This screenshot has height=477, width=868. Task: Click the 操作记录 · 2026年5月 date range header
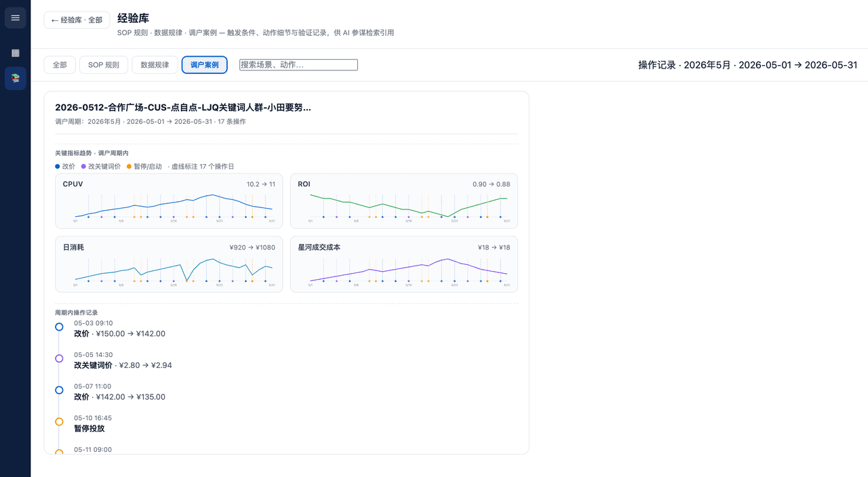pos(747,65)
